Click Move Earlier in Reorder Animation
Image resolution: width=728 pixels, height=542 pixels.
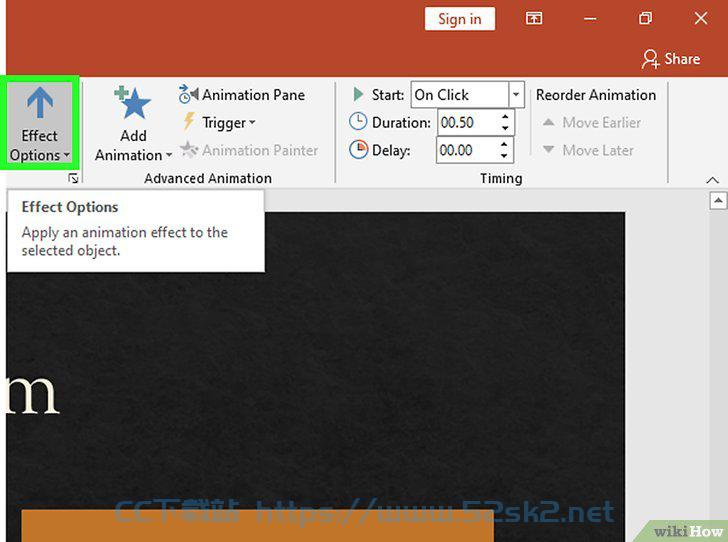point(592,123)
